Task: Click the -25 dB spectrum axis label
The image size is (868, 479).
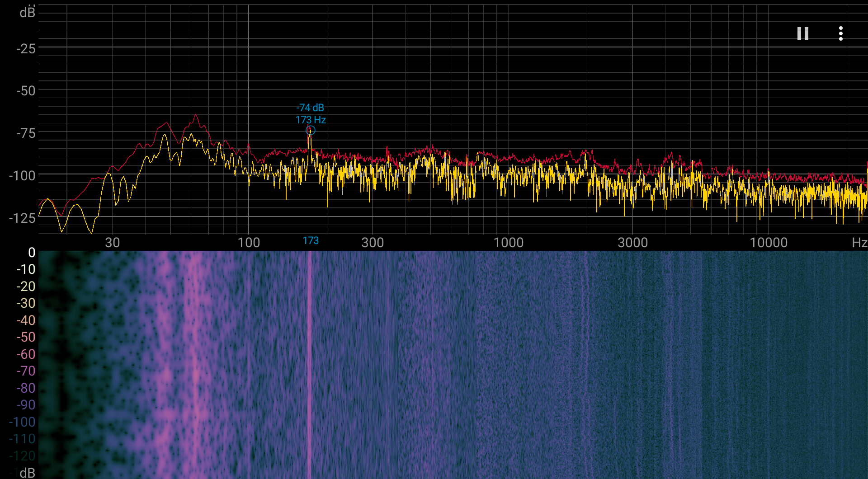Action: pos(26,48)
